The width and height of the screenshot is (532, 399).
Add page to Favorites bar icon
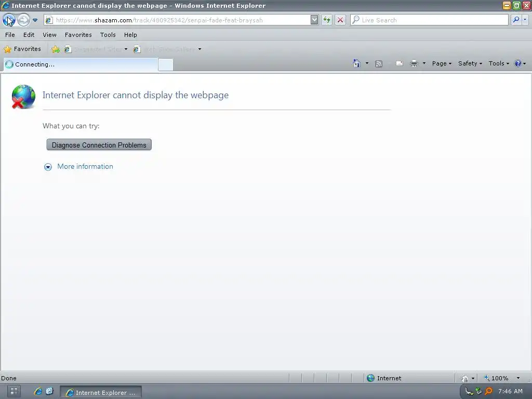[56, 49]
